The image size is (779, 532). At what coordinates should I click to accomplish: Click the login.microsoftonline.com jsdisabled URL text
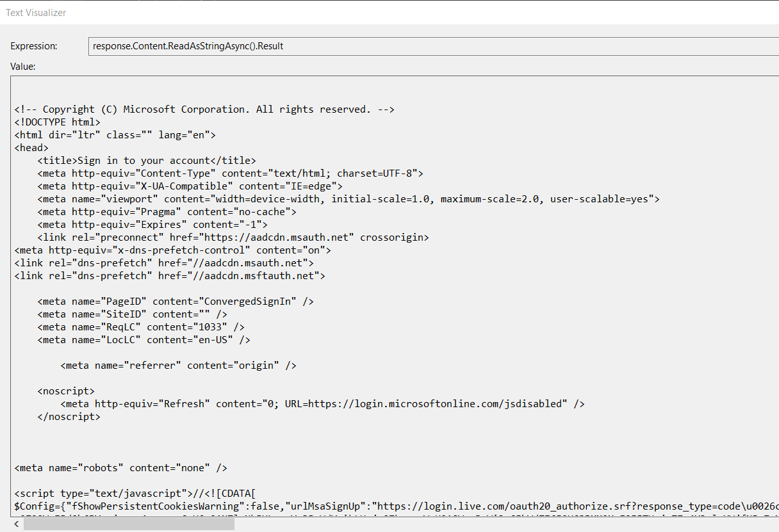pos(438,404)
